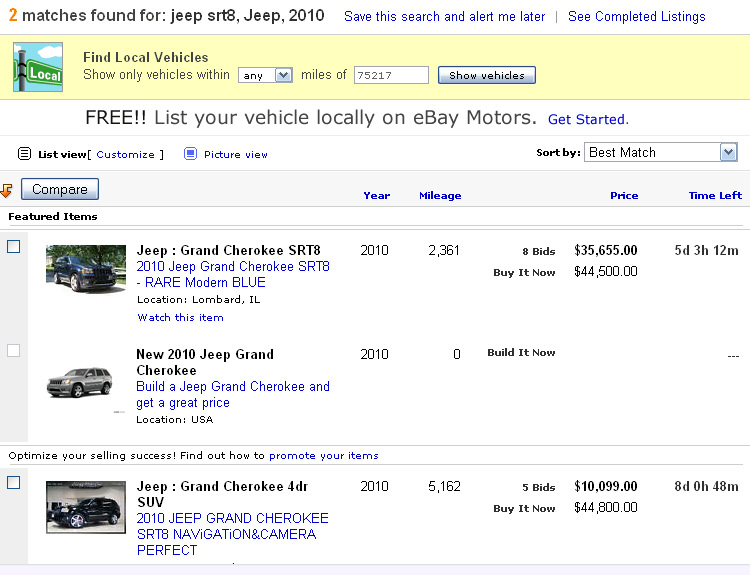Select the List view icon
This screenshot has width=750, height=575.
pyautogui.click(x=25, y=154)
